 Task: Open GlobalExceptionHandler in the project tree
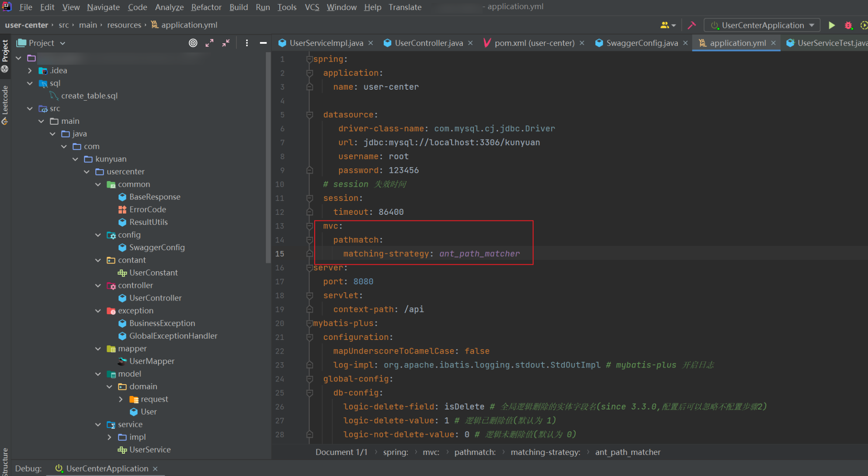click(173, 336)
